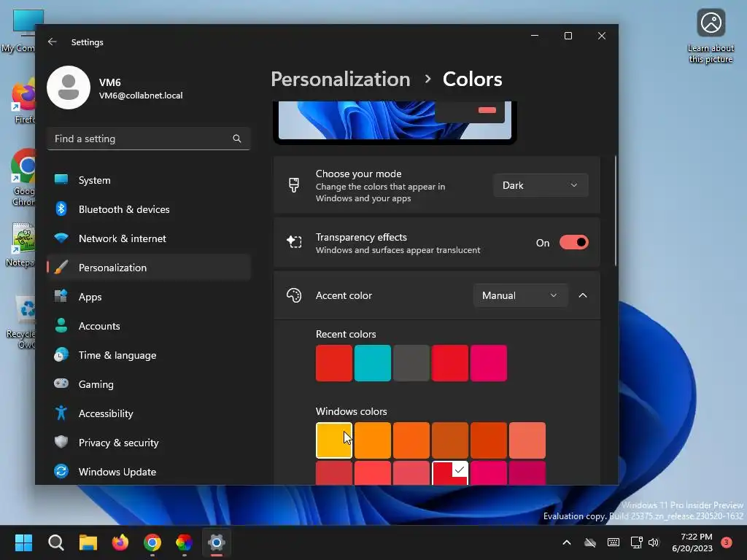Click the notification badge showing 3

point(727,542)
